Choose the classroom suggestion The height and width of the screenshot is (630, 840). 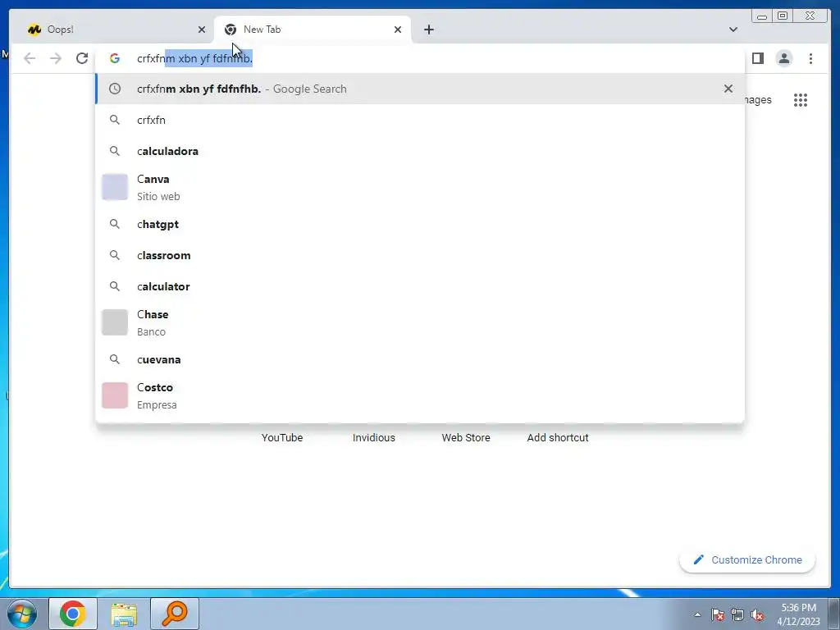pyautogui.click(x=420, y=255)
